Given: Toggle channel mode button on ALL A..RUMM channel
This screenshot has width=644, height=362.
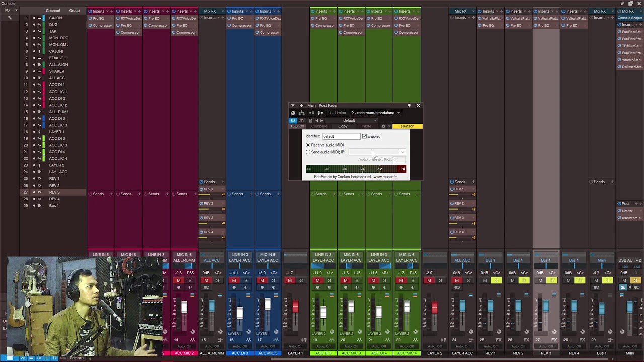Looking at the screenshot, I should tap(206, 287).
